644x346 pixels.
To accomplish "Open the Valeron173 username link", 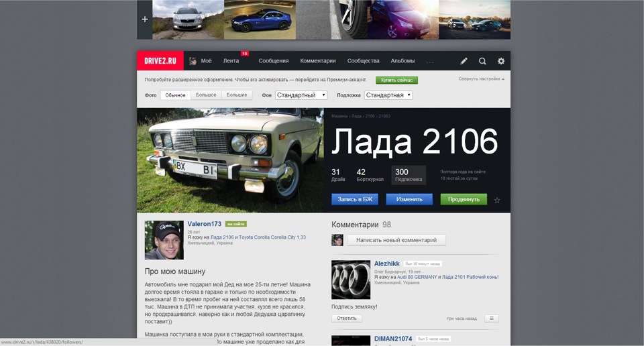I will click(x=204, y=224).
